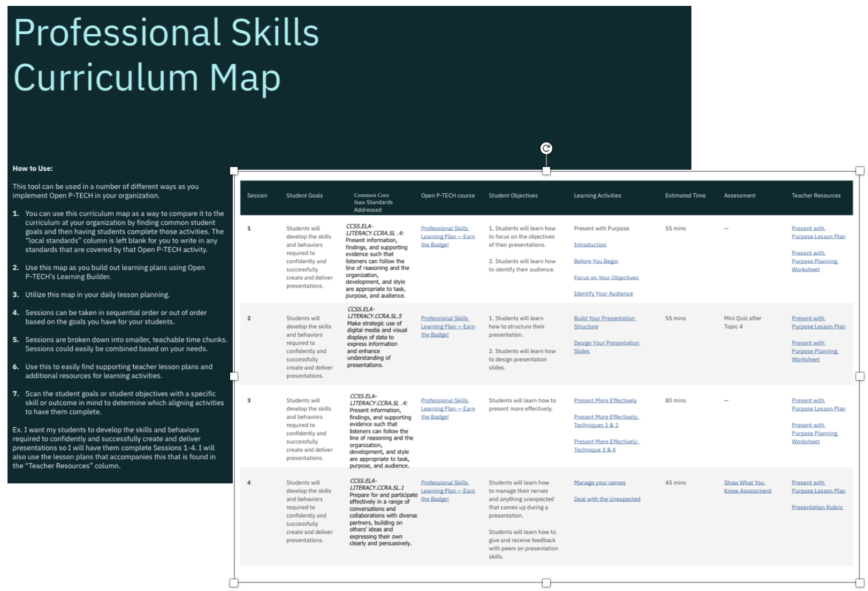The height and width of the screenshot is (591, 868).
Task: Open Build Your Presentation Structure link
Action: click(604, 322)
